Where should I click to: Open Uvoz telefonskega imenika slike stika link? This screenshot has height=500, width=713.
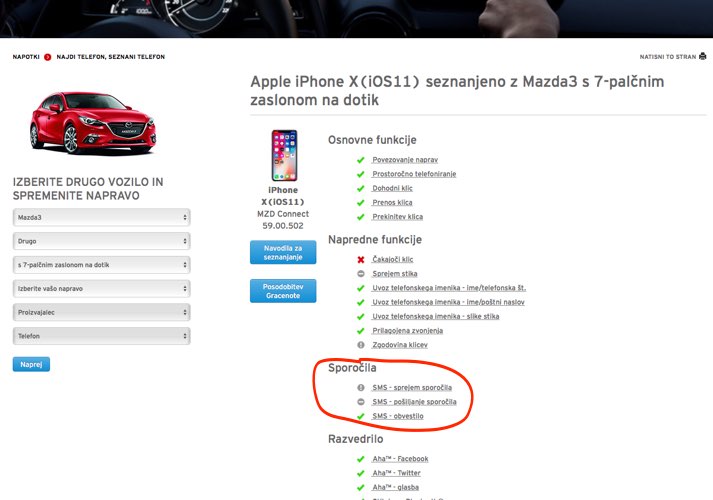436,316
